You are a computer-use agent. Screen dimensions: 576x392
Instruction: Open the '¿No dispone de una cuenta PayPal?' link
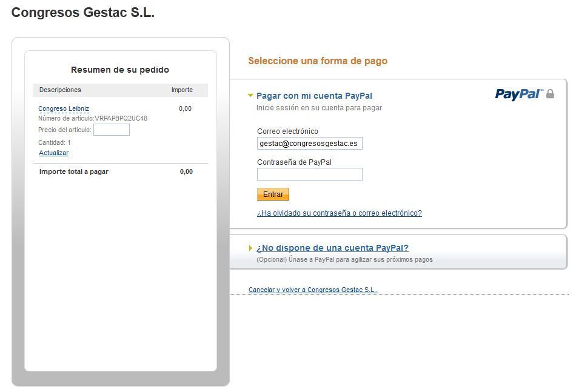tap(332, 248)
